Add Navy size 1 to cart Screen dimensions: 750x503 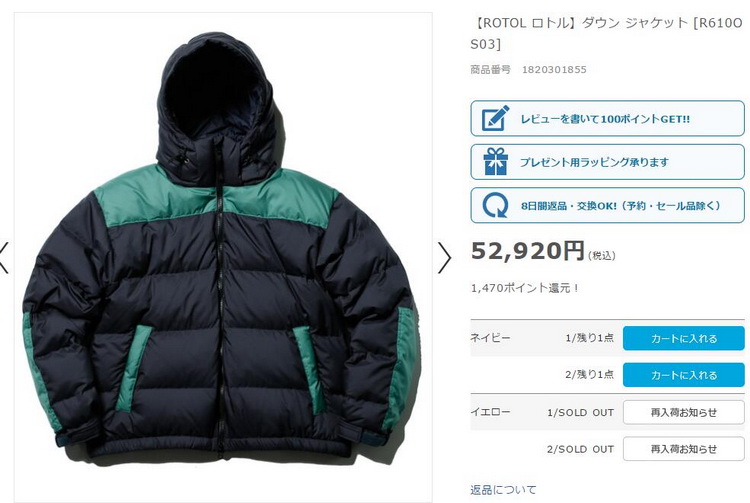[684, 339]
